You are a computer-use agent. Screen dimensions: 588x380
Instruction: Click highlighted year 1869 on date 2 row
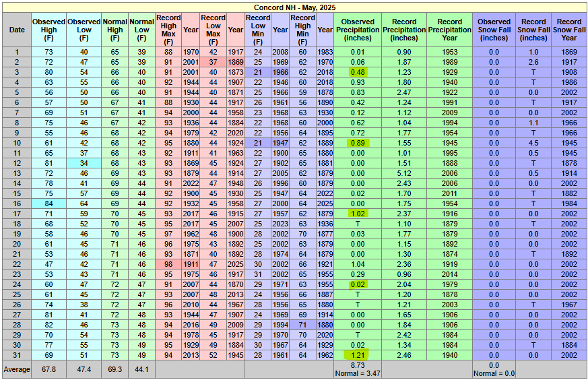pos(236,62)
